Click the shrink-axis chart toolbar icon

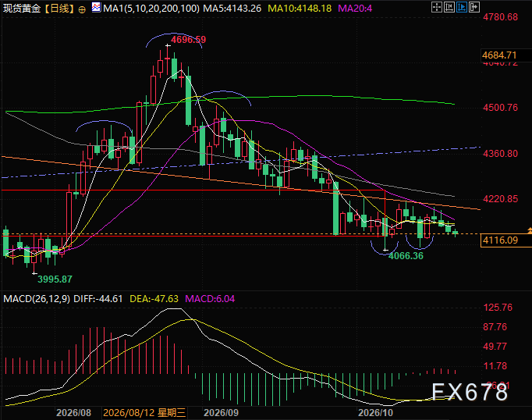point(449,7)
